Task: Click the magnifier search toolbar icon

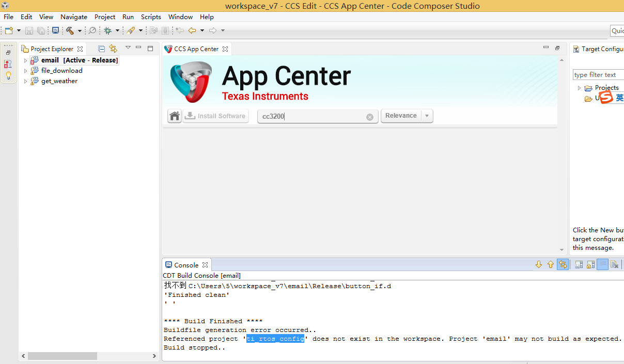Action: [x=92, y=31]
